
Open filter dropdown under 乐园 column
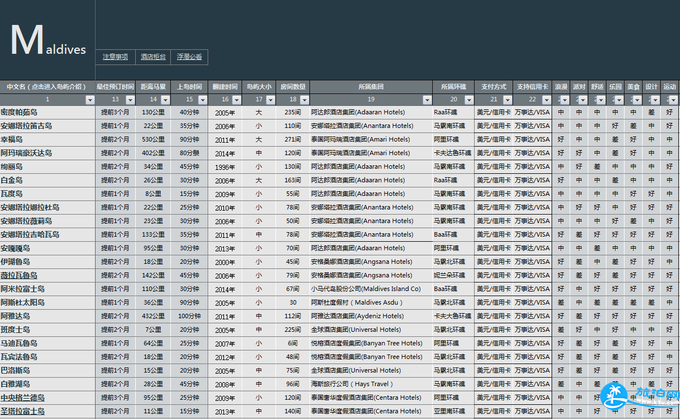(x=619, y=100)
